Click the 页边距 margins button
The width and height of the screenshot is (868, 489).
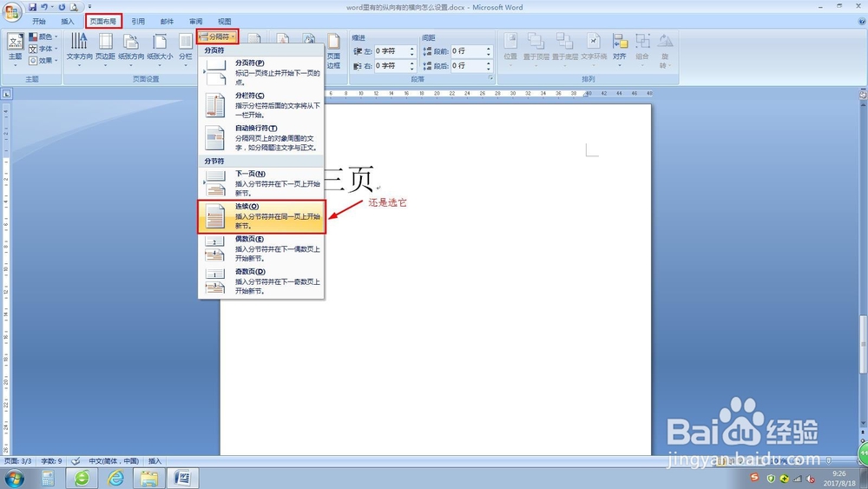105,50
